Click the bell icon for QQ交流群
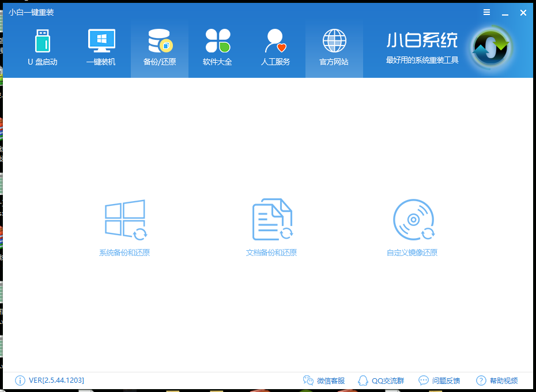Image resolution: width=536 pixels, height=392 pixels. pyautogui.click(x=363, y=380)
